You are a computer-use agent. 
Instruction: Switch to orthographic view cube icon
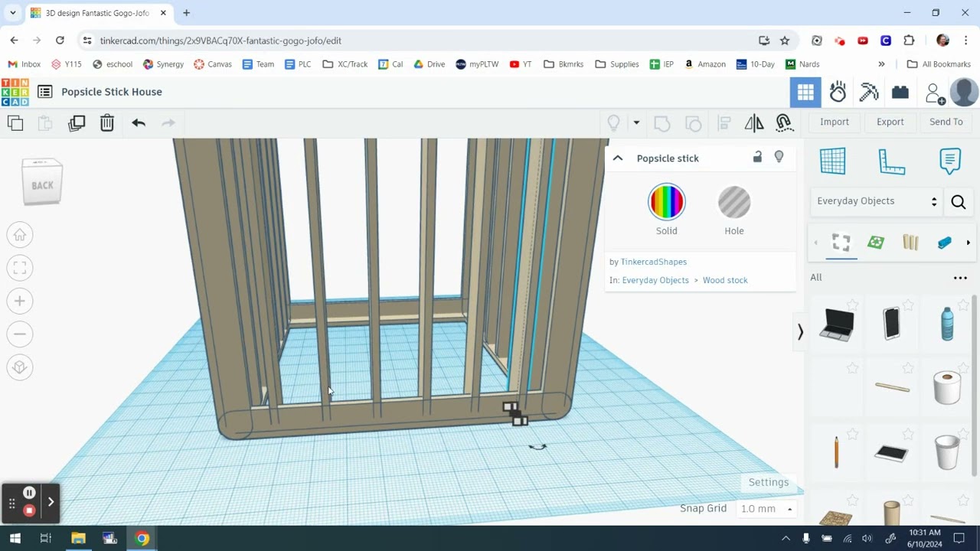20,367
